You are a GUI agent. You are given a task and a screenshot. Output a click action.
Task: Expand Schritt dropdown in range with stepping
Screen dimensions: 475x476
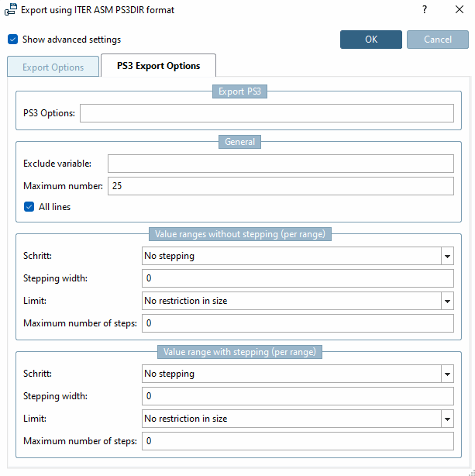tap(447, 374)
